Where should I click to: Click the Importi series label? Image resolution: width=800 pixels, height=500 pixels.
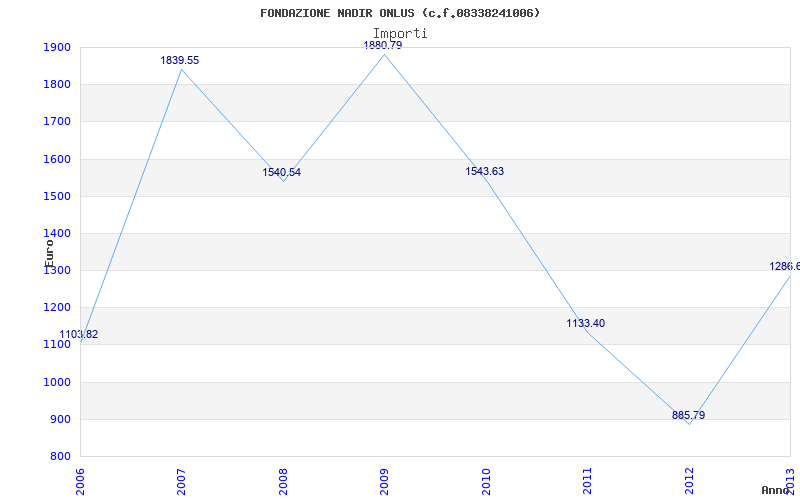400,33
